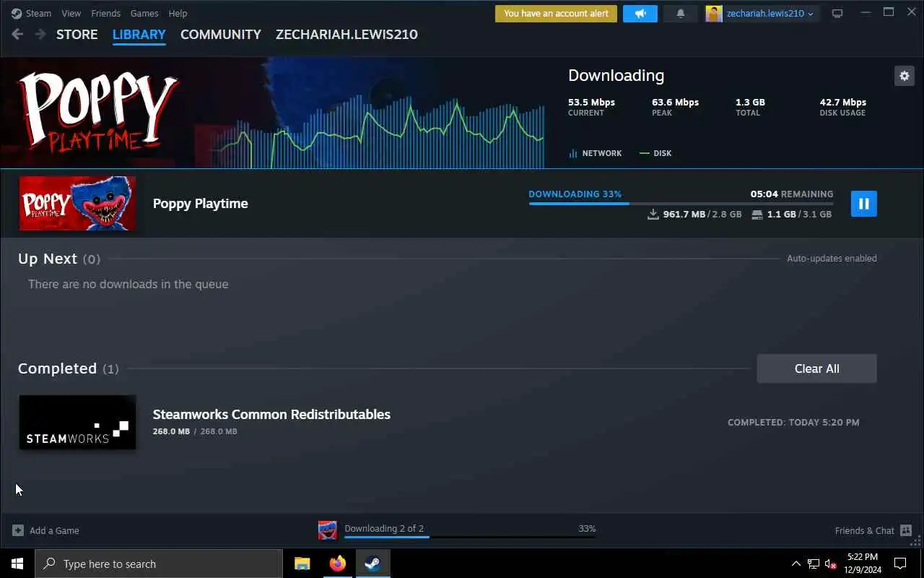
Task: Click the user avatar picture
Action: point(714,14)
